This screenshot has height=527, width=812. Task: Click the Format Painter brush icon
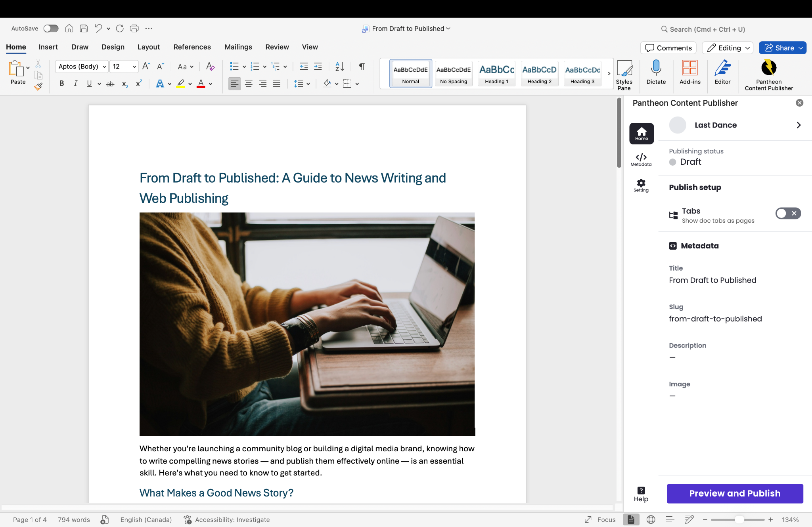[38, 86]
